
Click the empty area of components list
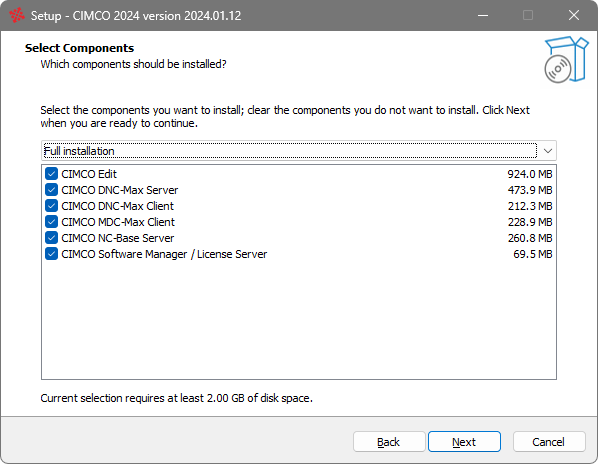click(299, 320)
